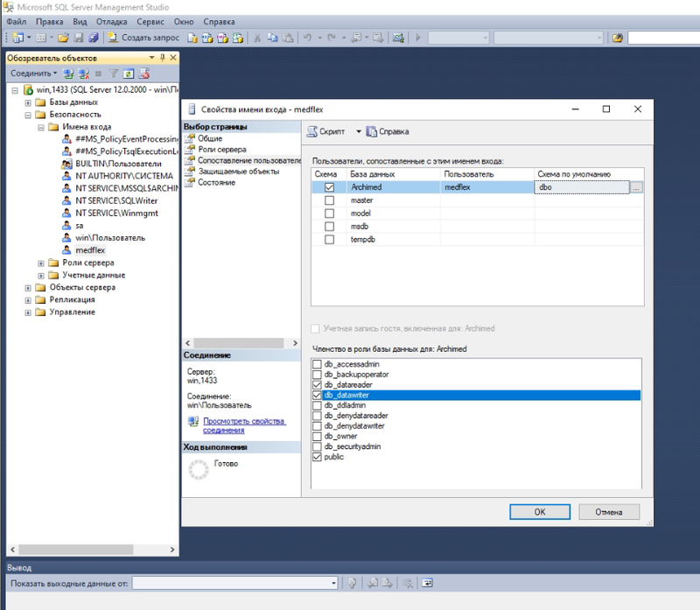Click Скрипт button in login properties dialog

click(x=325, y=131)
